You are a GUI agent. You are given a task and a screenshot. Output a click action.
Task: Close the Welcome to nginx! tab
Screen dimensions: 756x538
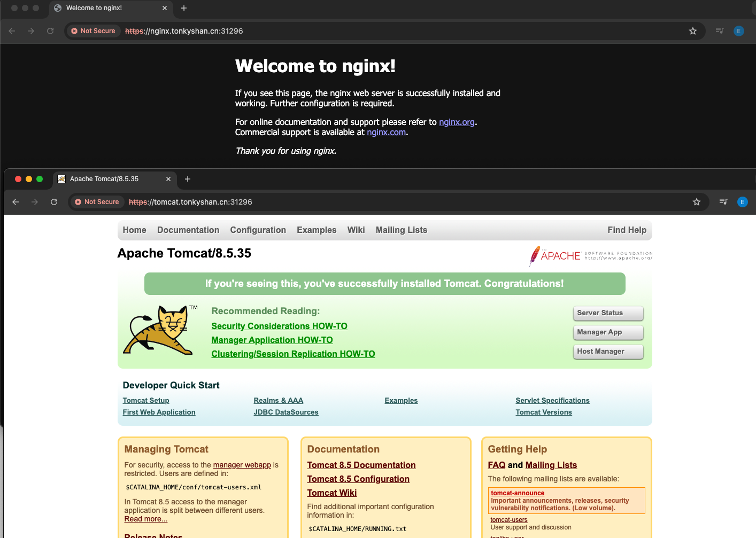click(165, 8)
